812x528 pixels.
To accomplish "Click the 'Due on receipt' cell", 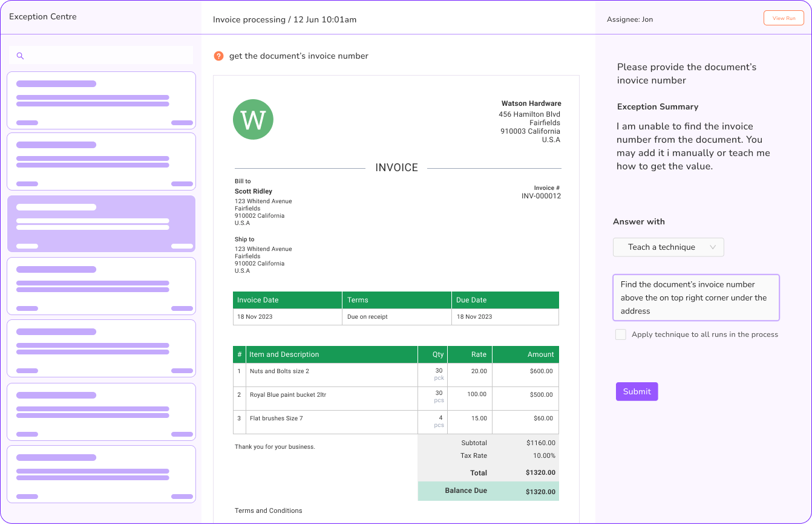I will [396, 316].
